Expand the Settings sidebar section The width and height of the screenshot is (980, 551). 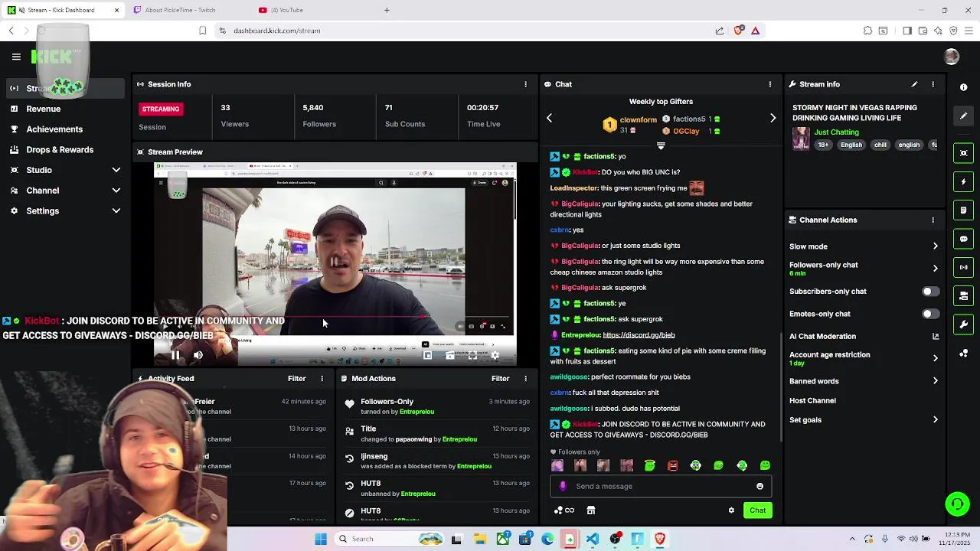[116, 210]
